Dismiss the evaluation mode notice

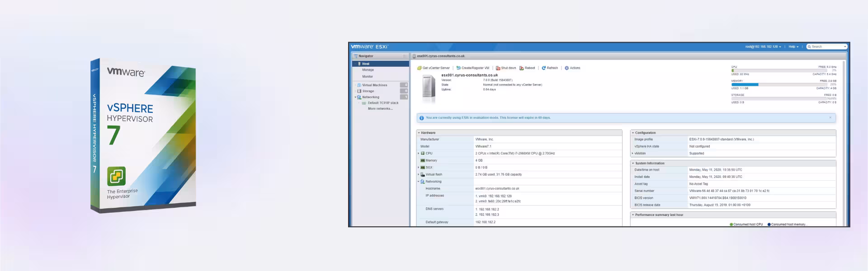830,117
